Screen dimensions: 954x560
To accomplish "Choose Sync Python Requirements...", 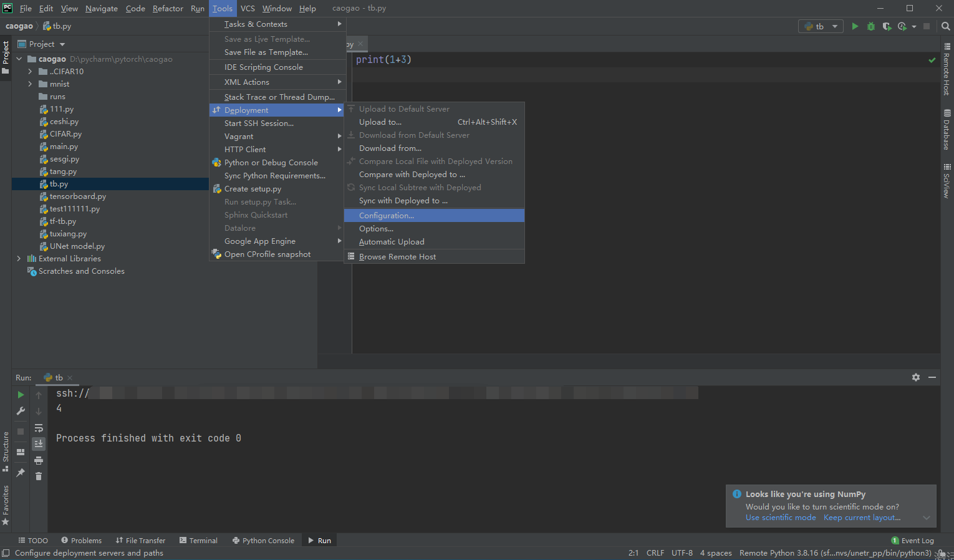I will point(277,176).
